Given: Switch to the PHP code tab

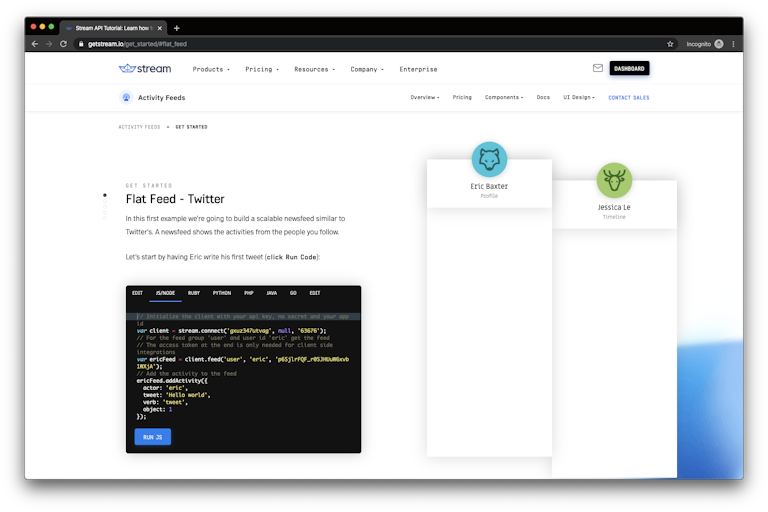Looking at the screenshot, I should pyautogui.click(x=249, y=293).
